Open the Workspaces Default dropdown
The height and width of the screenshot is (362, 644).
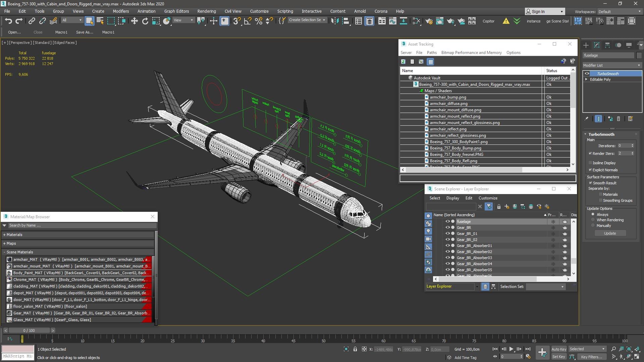tap(620, 11)
